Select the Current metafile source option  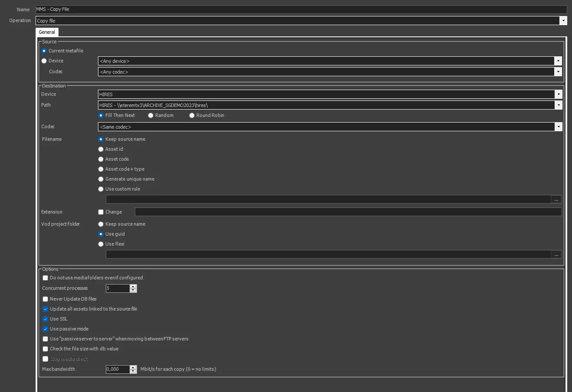[x=44, y=51]
